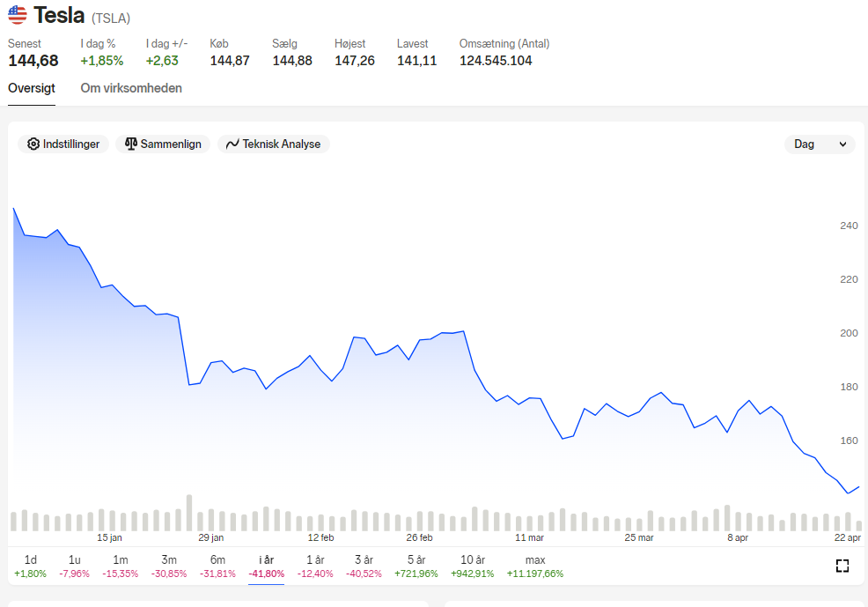This screenshot has height=607, width=868.
Task: Click the 11 mar date label
Action: pos(529,537)
